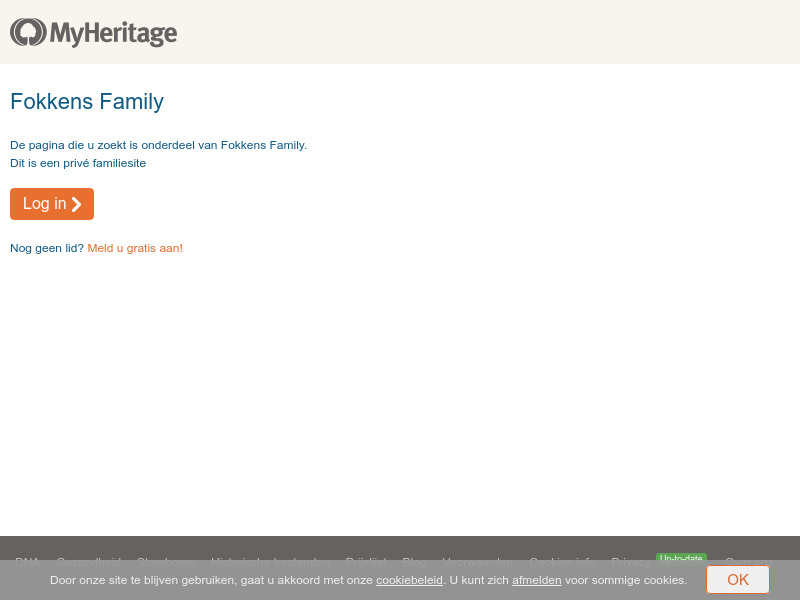Open the cookiebeleid link in the banner
800x600 pixels.
pyautogui.click(x=409, y=580)
